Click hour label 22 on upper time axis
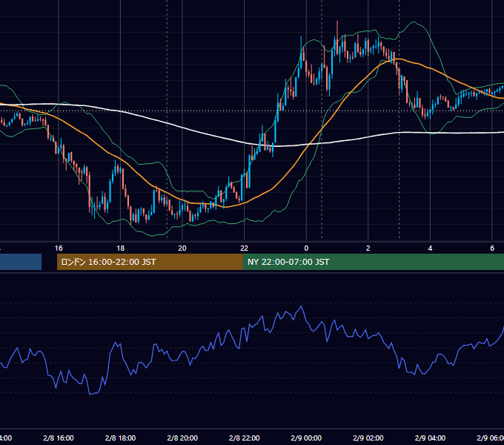 click(x=245, y=248)
